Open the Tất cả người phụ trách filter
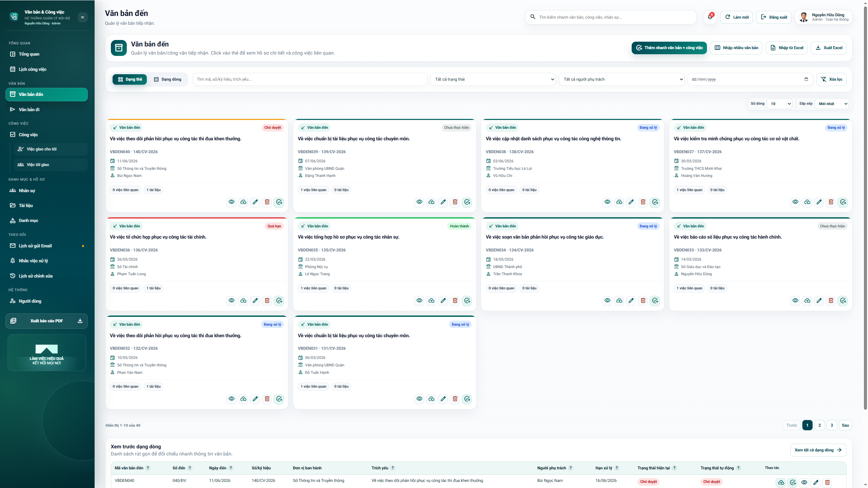The image size is (868, 488). [x=622, y=79]
